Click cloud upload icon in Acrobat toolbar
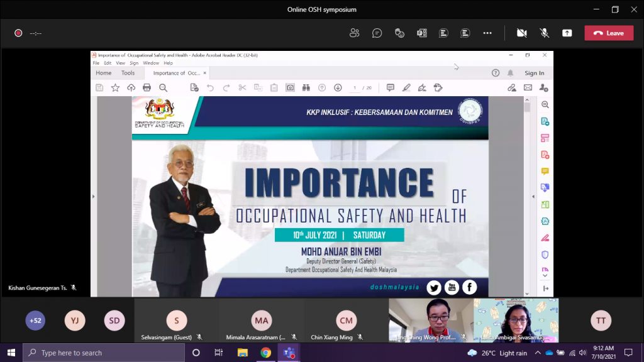The width and height of the screenshot is (644, 362). [x=131, y=87]
